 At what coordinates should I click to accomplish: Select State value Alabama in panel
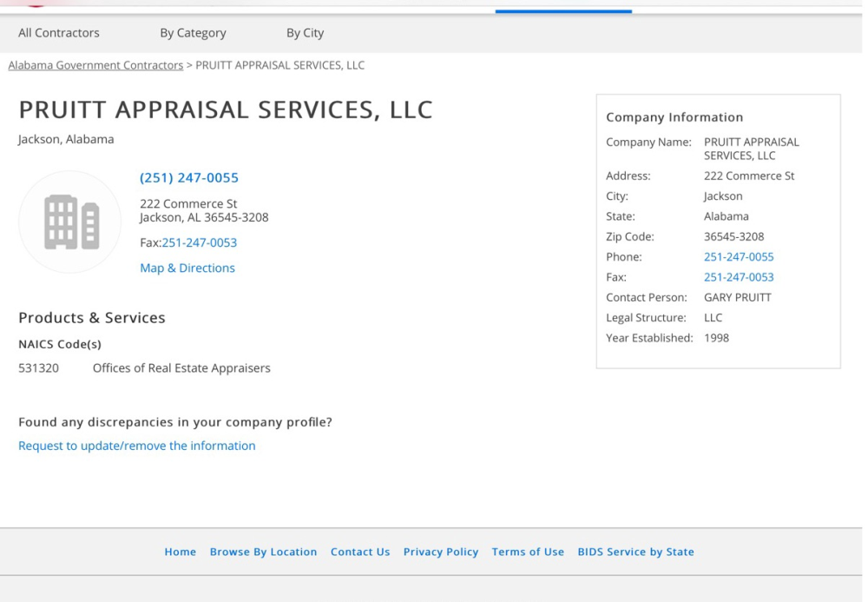coord(726,216)
